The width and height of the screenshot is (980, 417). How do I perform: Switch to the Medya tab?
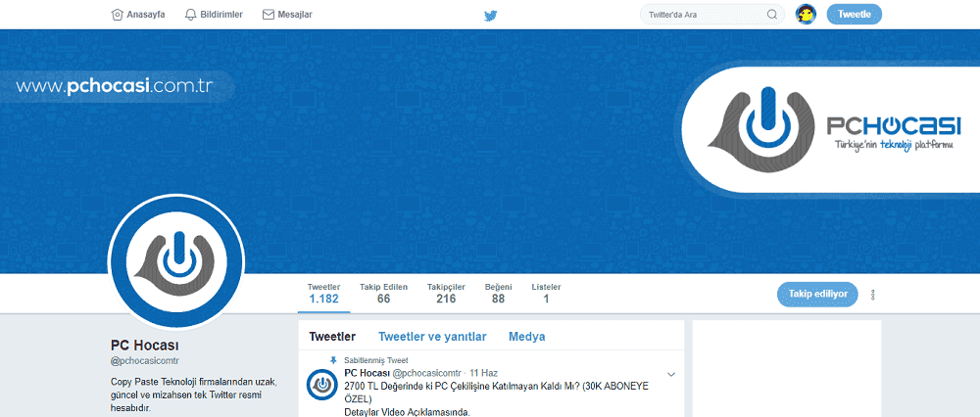(527, 337)
